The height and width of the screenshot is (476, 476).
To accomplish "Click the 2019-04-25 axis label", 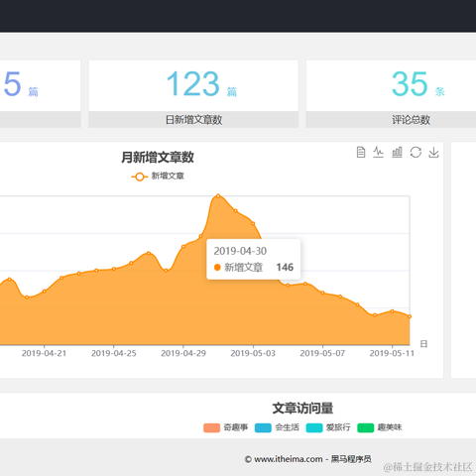I will (114, 353).
